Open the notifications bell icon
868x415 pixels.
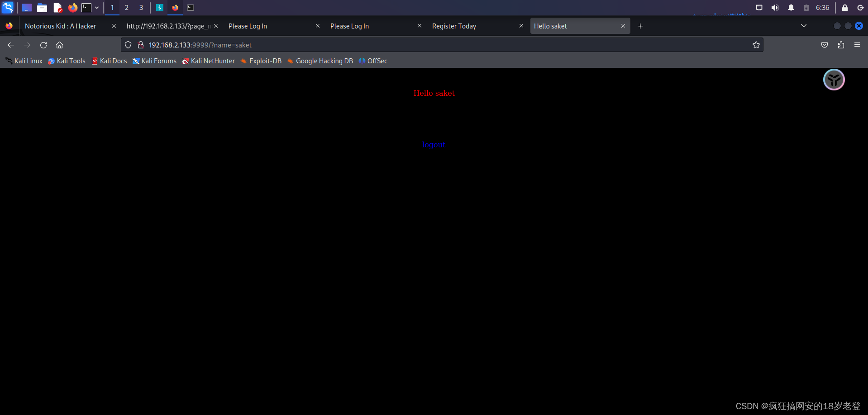click(x=791, y=8)
